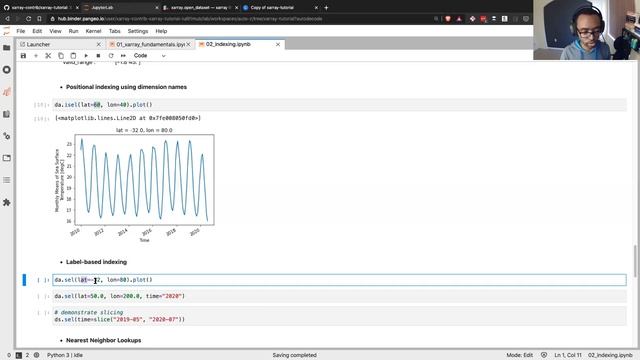The image size is (640, 360).
Task: Bookmark this page in browser
Action: tap(39, 19)
